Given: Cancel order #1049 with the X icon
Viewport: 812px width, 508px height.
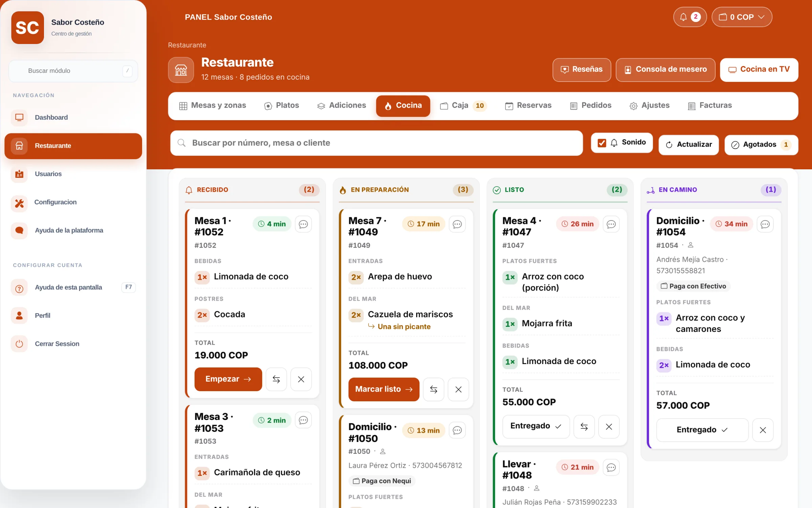Looking at the screenshot, I should click(458, 389).
